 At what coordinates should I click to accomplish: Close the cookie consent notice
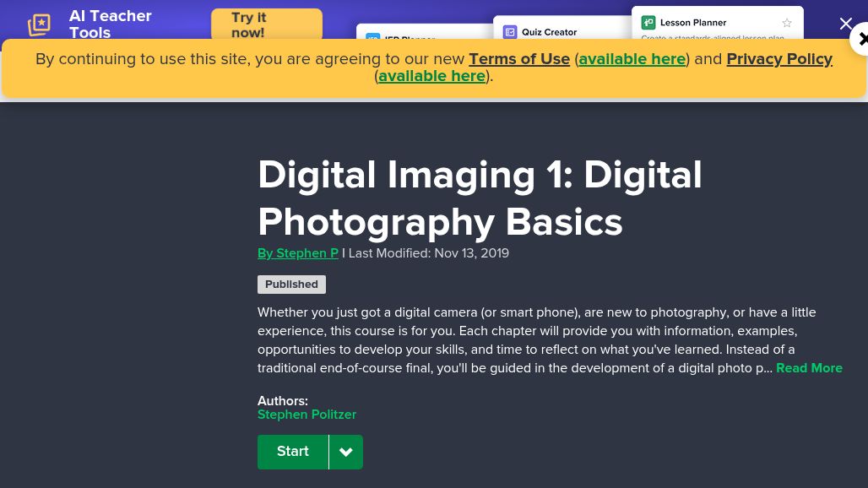pyautogui.click(x=862, y=40)
